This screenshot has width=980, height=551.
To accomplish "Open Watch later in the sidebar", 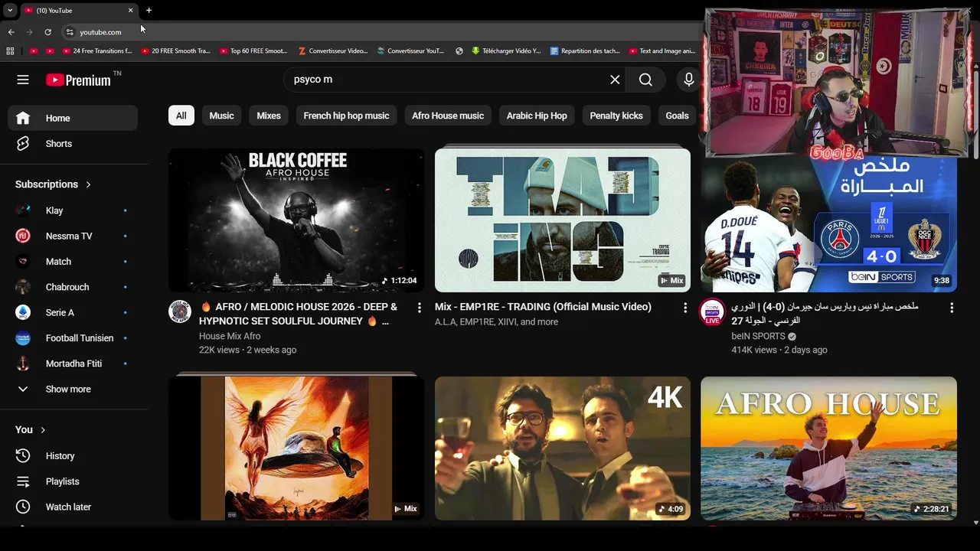I will pos(73,507).
